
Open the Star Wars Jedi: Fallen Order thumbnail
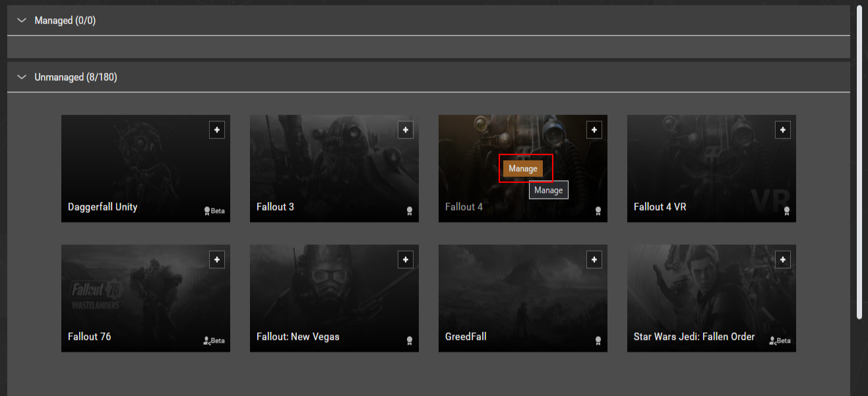click(x=712, y=298)
